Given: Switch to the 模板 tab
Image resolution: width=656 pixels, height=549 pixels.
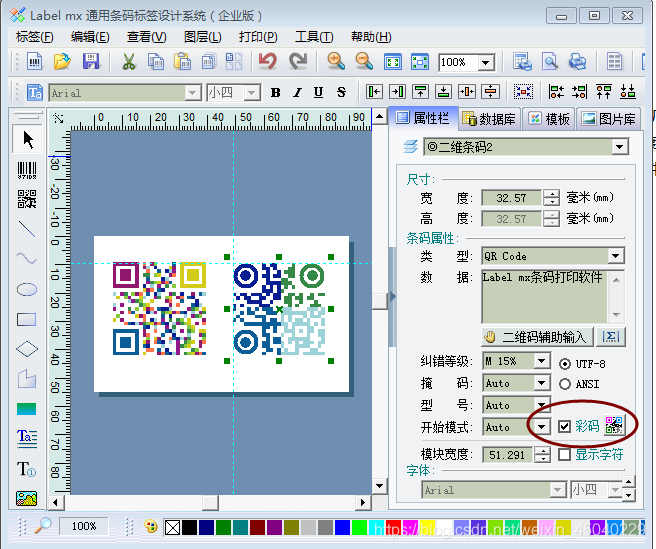Looking at the screenshot, I should point(549,119).
